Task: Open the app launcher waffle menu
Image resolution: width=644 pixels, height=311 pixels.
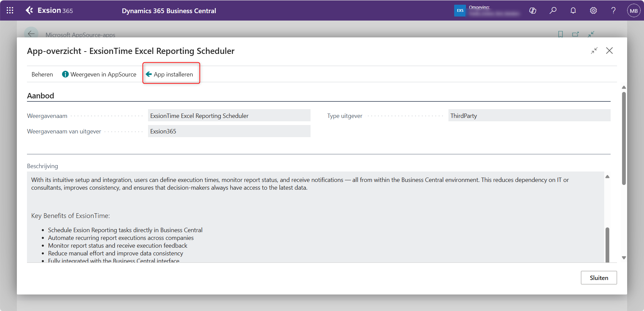Action: 10,10
